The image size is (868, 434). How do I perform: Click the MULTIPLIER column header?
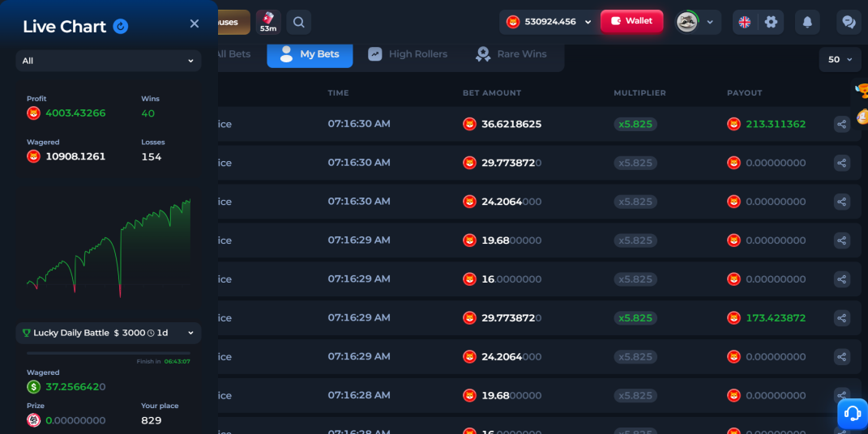pyautogui.click(x=640, y=93)
